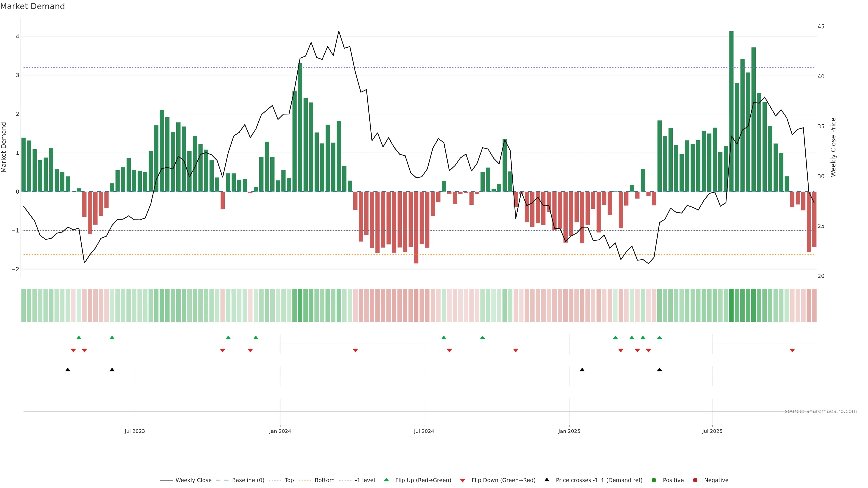Click the Market Demand chart title
This screenshot has width=868, height=488.
(x=32, y=6)
